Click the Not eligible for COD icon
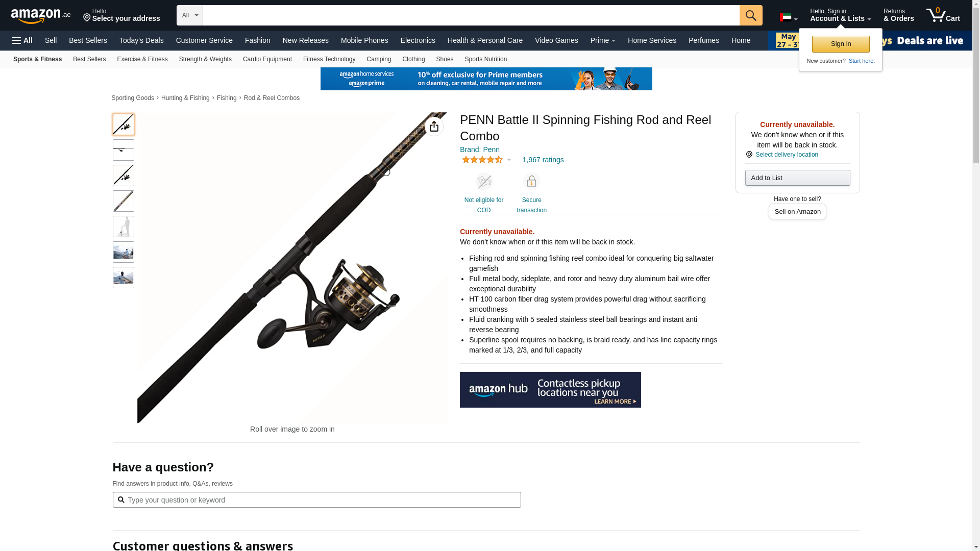The width and height of the screenshot is (980, 551). coord(484,182)
